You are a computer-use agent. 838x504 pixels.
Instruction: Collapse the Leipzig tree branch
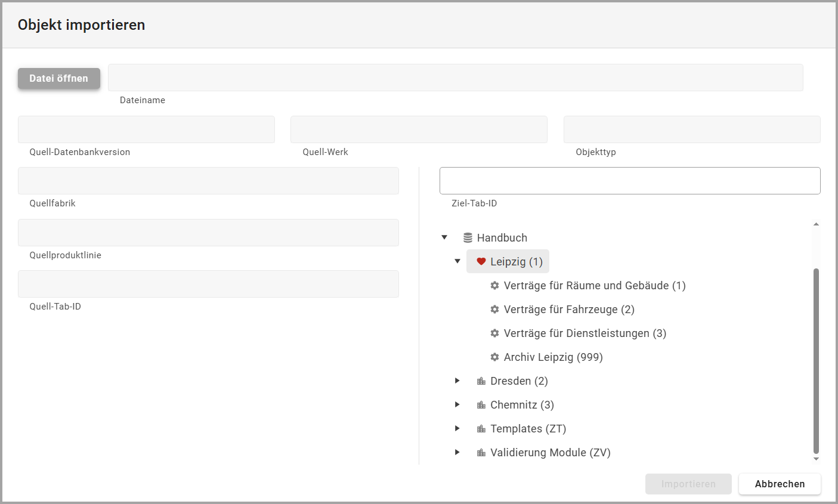coord(457,261)
